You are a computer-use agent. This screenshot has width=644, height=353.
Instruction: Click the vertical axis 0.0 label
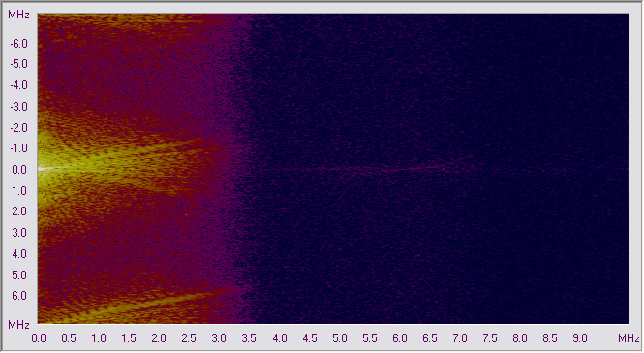19,170
